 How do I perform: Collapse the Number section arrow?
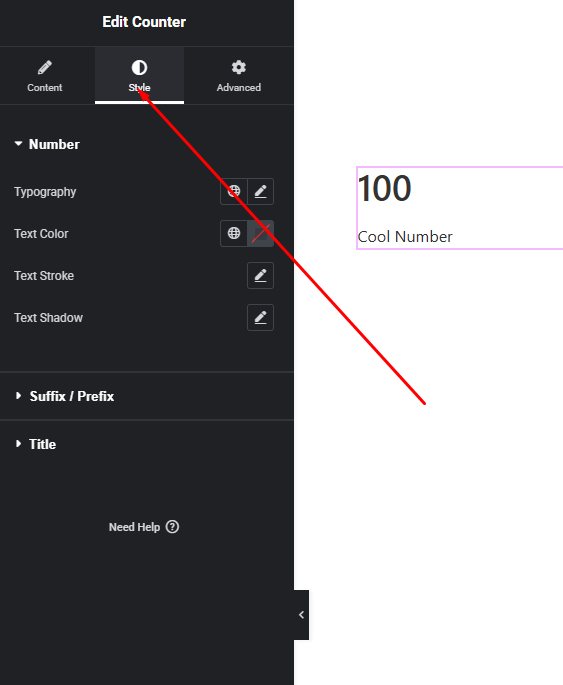18,144
